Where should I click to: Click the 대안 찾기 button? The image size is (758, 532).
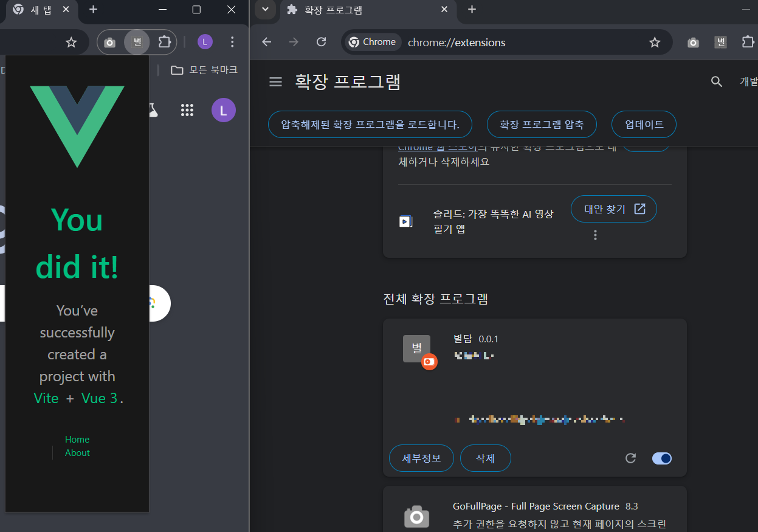(x=614, y=209)
